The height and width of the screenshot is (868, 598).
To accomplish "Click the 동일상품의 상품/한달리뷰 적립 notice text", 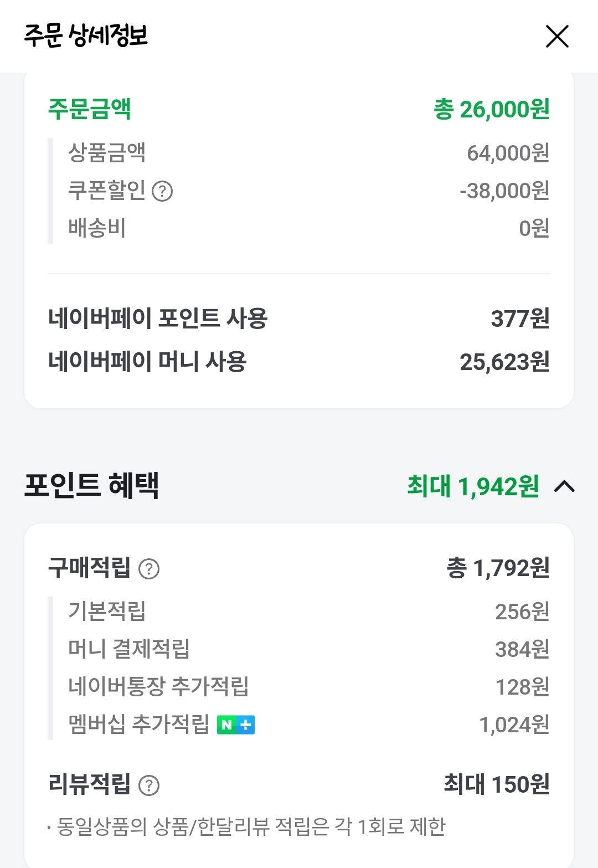I will tap(251, 826).
